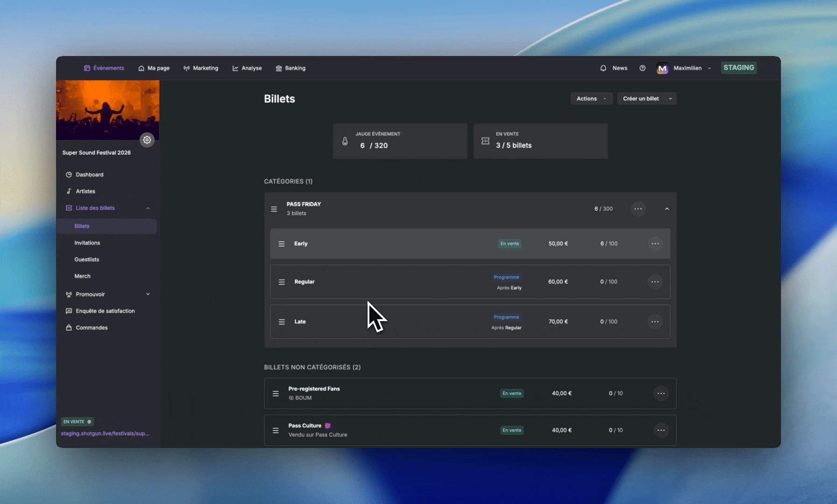This screenshot has width=837, height=504.
Task: Open more options for Pre-registered Fans
Action: click(661, 393)
